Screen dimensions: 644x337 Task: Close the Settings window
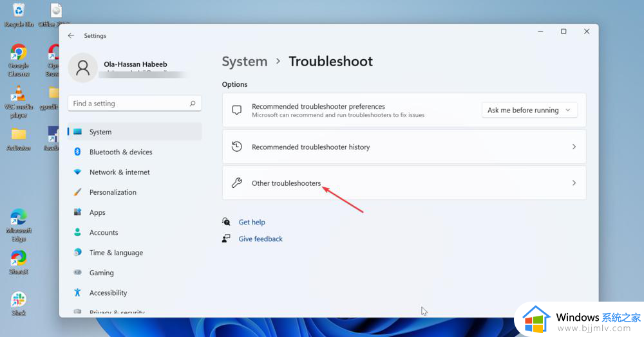[x=587, y=32]
